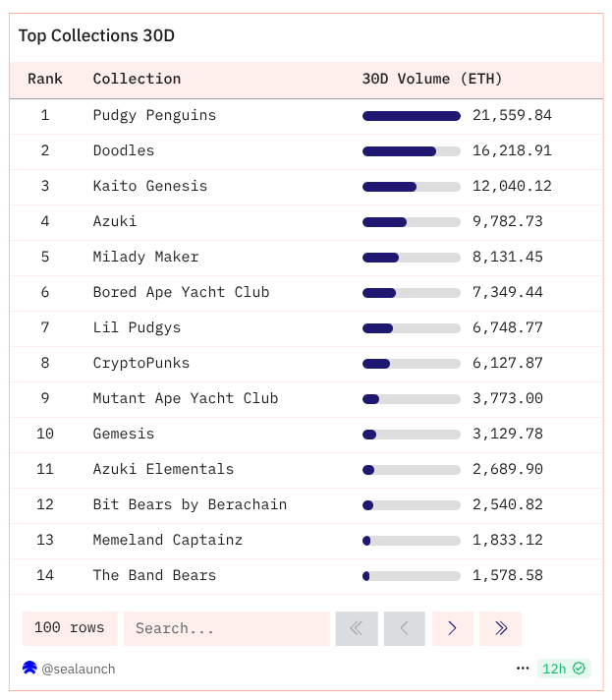
Task: Click the Doodles volume bar
Action: pyautogui.click(x=411, y=151)
